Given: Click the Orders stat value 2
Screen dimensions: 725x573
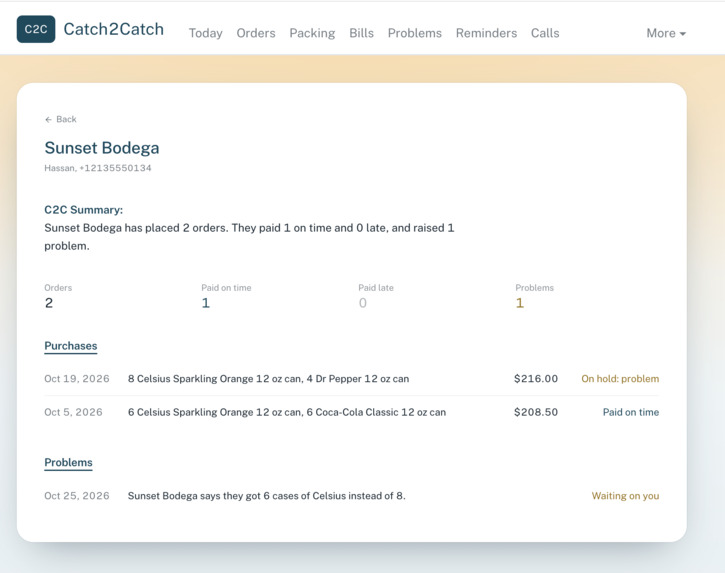Looking at the screenshot, I should click(49, 303).
